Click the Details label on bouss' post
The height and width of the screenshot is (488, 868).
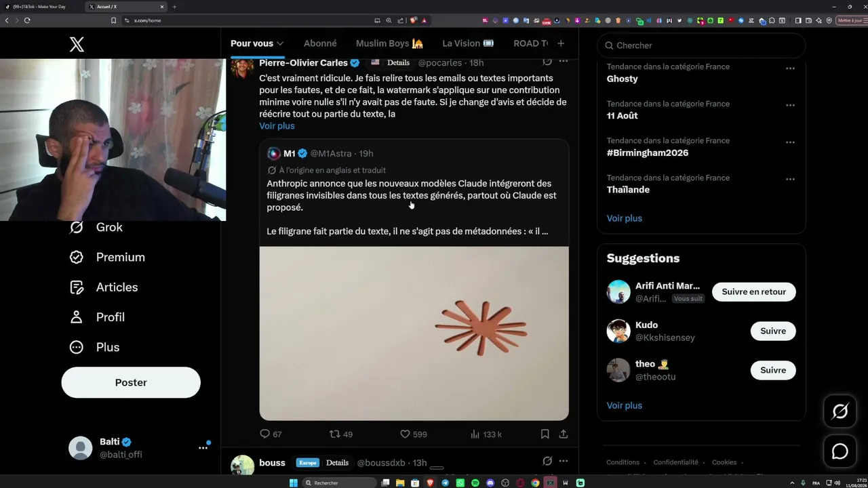pos(337,463)
